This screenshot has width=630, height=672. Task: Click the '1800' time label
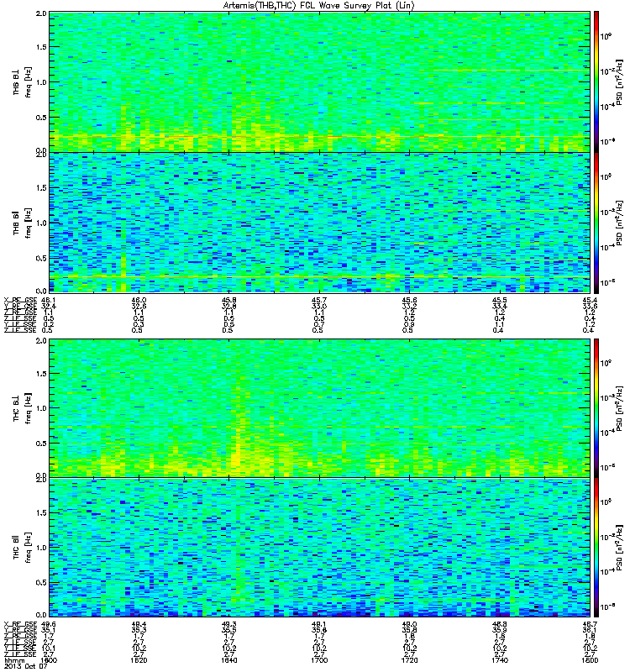(x=590, y=660)
